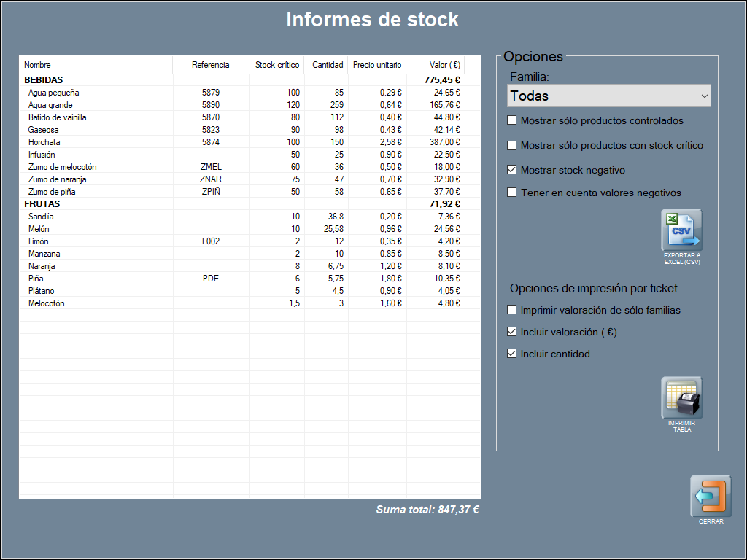Toggle Tener en cuenta valores negativos
Viewport: 747px width, 560px height.
(x=512, y=192)
